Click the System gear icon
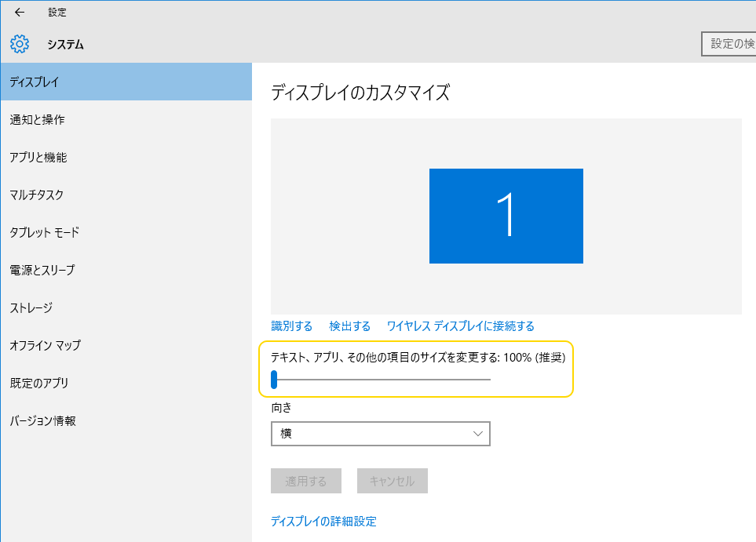This screenshot has height=542, width=756. (x=20, y=44)
